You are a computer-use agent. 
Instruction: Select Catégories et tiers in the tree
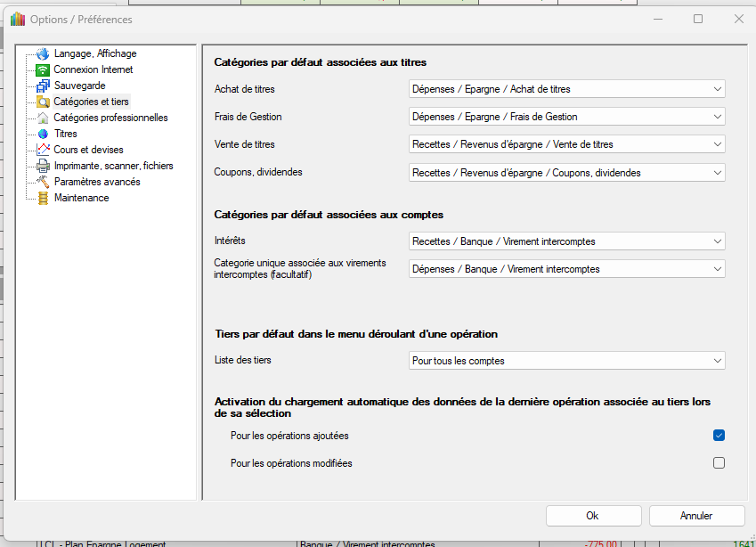point(91,102)
